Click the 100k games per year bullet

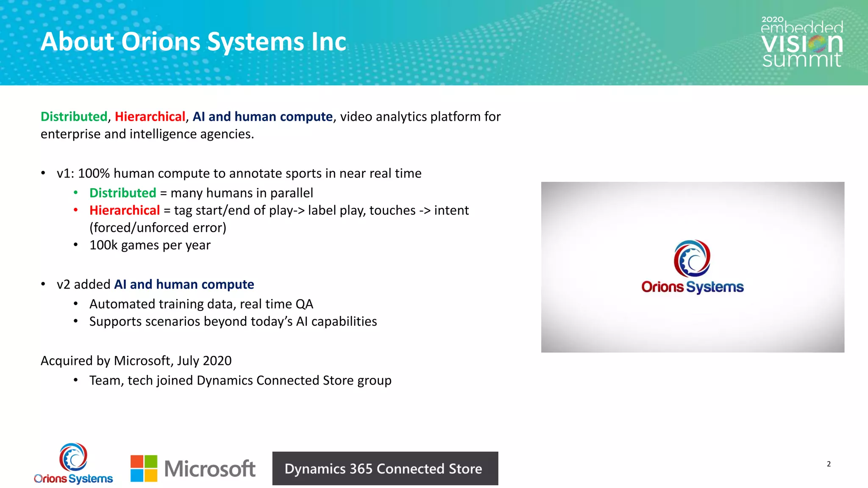[150, 245]
